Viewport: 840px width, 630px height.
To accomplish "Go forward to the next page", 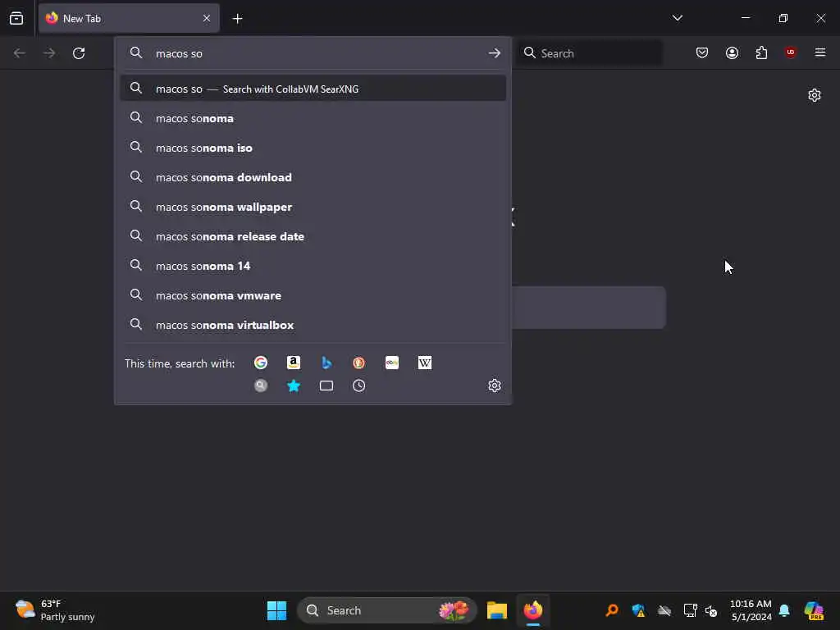I will pos(49,53).
